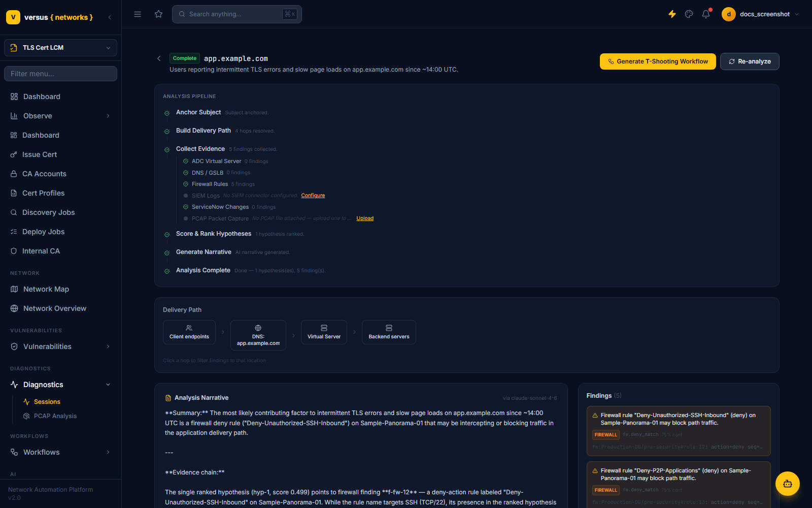Image resolution: width=812 pixels, height=508 pixels.
Task: Open the AI assistant robot button
Action: 788,484
